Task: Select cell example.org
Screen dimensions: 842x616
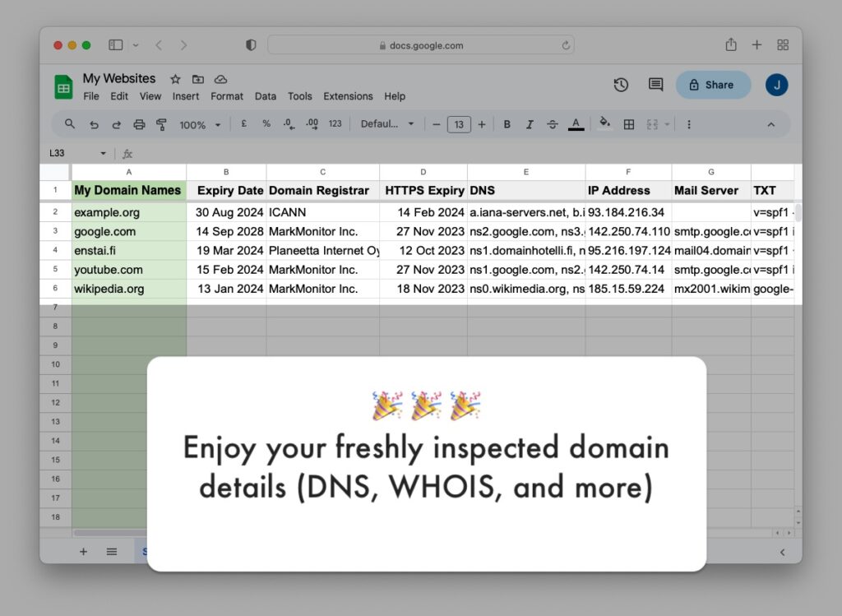Action: pos(129,212)
